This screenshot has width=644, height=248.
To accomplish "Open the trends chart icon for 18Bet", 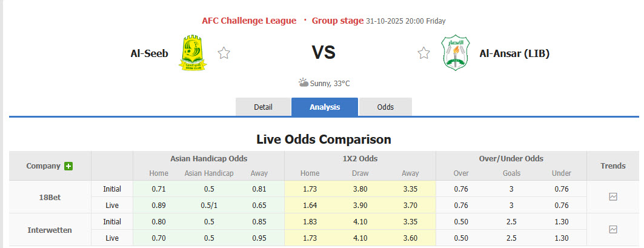I will [x=612, y=197].
